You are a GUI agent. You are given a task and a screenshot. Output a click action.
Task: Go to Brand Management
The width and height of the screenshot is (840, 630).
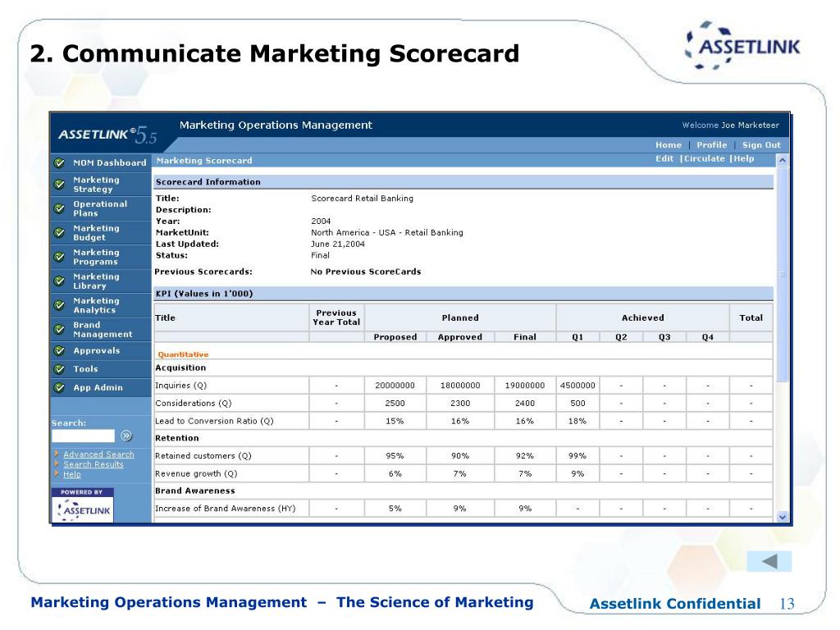pyautogui.click(x=103, y=330)
